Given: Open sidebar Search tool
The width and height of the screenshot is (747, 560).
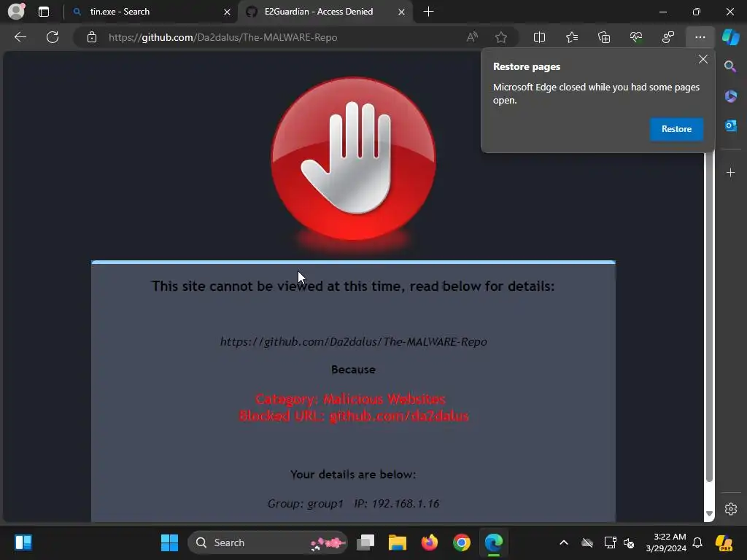Looking at the screenshot, I should point(730,66).
